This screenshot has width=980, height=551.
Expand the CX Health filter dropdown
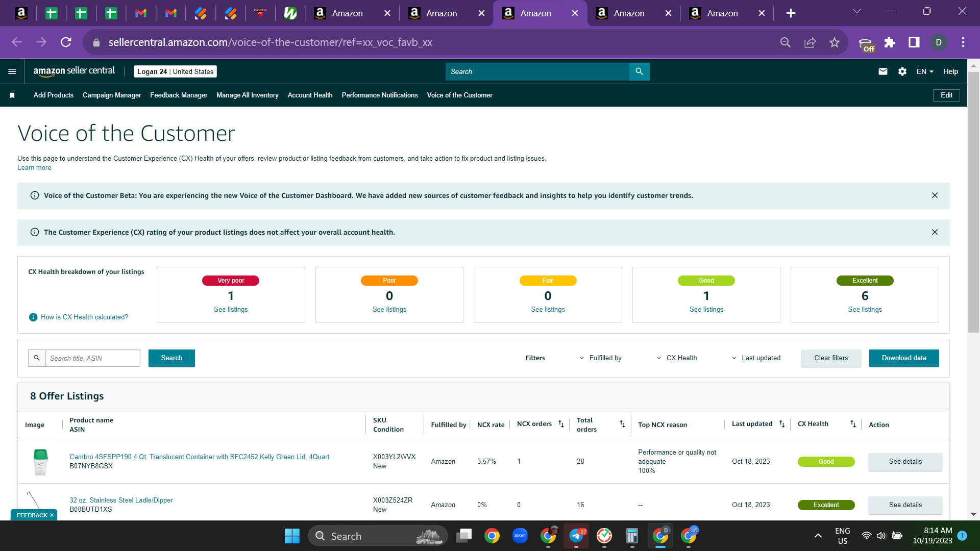pos(677,358)
